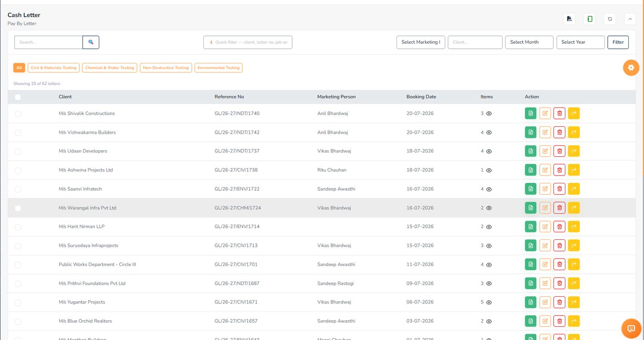The image size is (644, 340).
Task: Delete the M/s Udaan Developers letter
Action: [559, 151]
